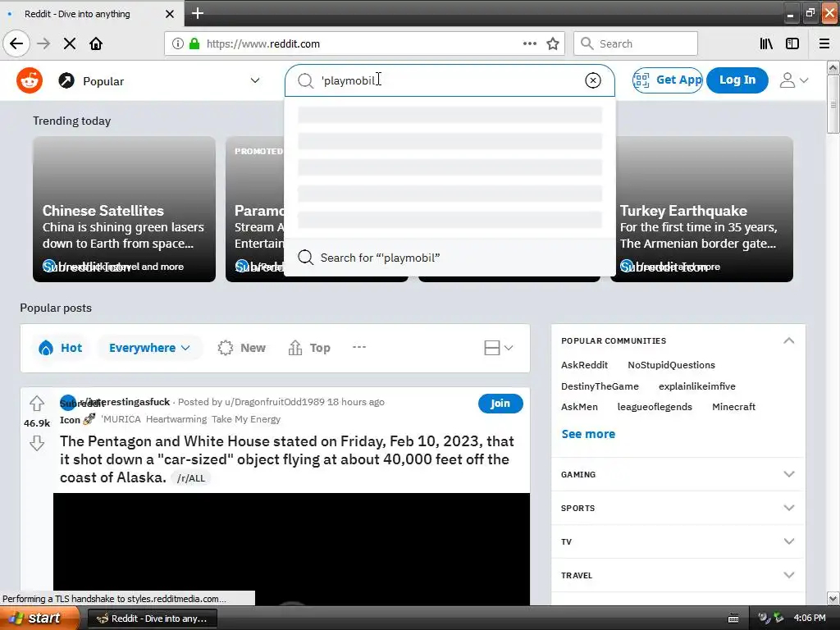
Task: Select the Hot sort tab
Action: [61, 348]
